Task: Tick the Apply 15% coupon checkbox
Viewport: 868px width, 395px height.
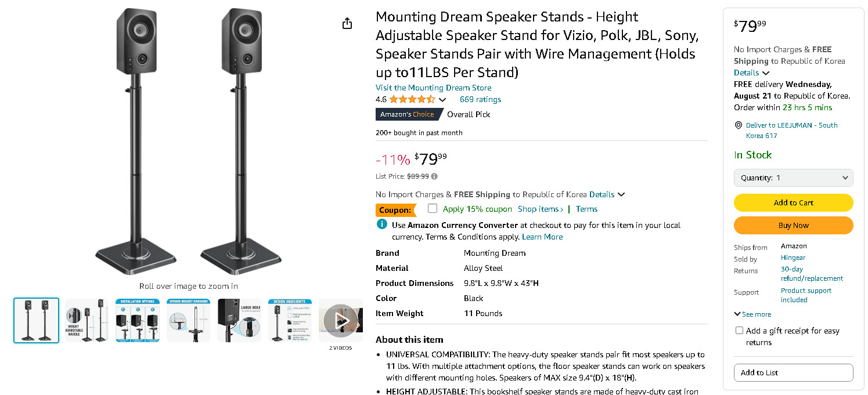Action: point(433,209)
